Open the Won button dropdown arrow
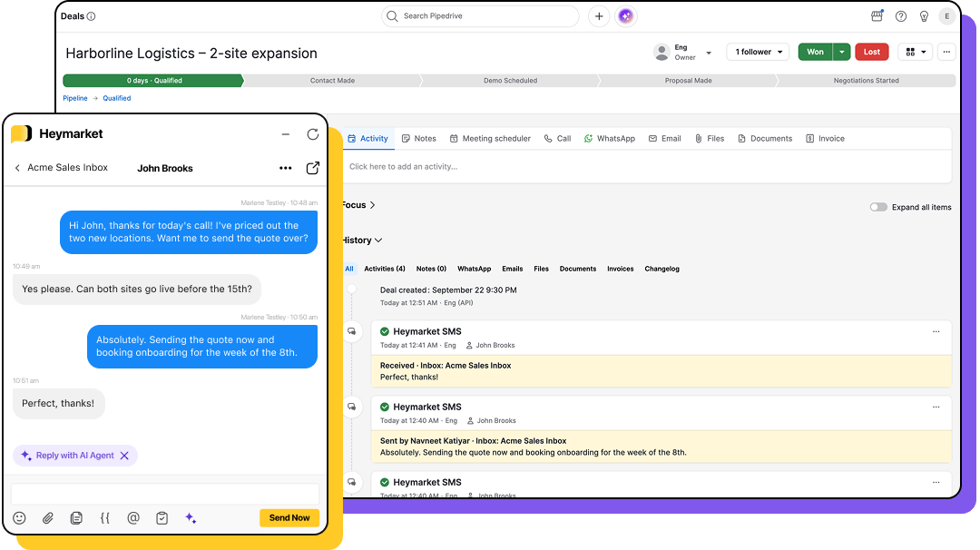The image size is (980, 550). click(x=842, y=52)
